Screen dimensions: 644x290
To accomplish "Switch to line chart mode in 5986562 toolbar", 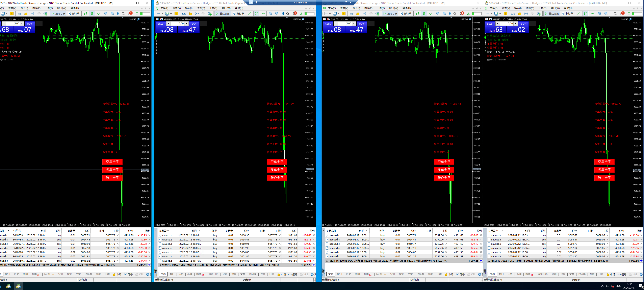I will [263, 13].
